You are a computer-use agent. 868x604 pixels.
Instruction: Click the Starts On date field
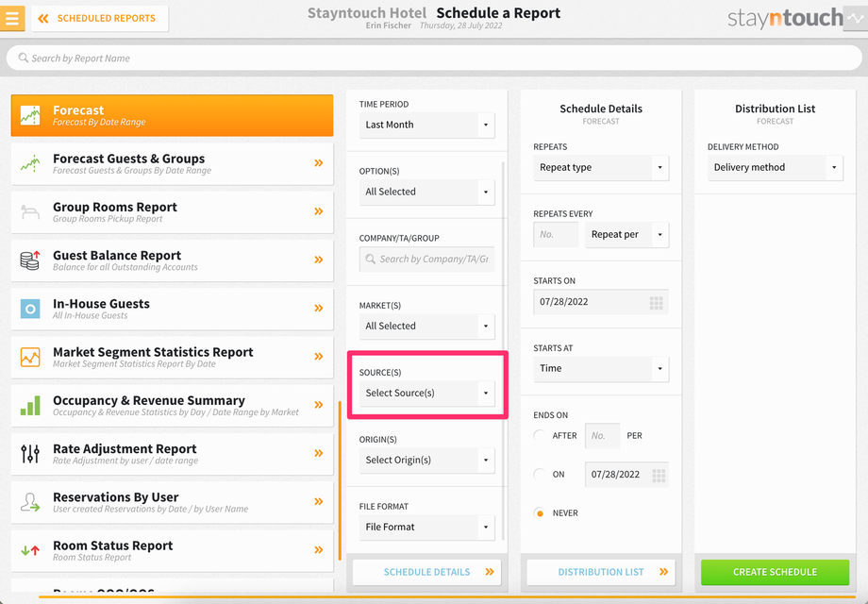coord(601,302)
